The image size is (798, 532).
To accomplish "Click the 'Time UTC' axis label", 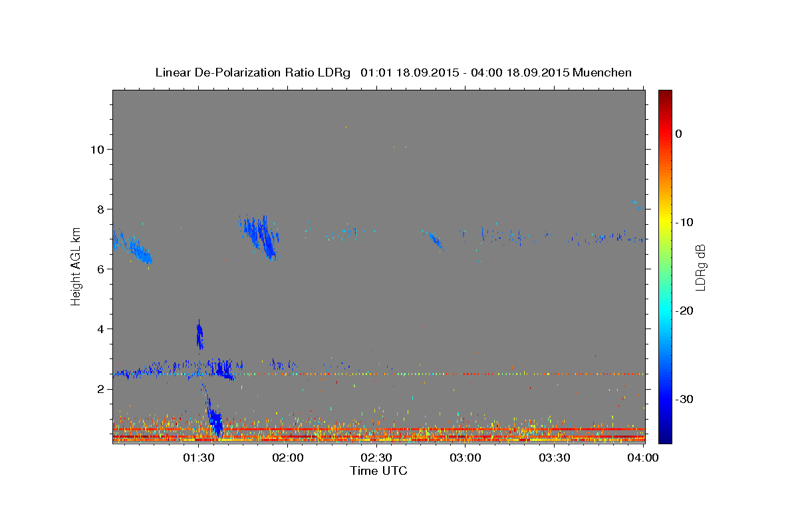I will (378, 471).
